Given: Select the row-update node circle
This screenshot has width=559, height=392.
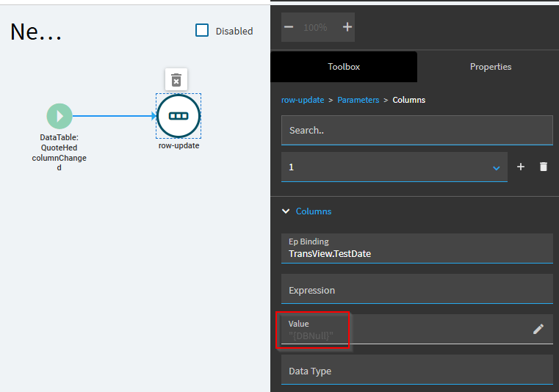Looking at the screenshot, I should pyautogui.click(x=178, y=116).
